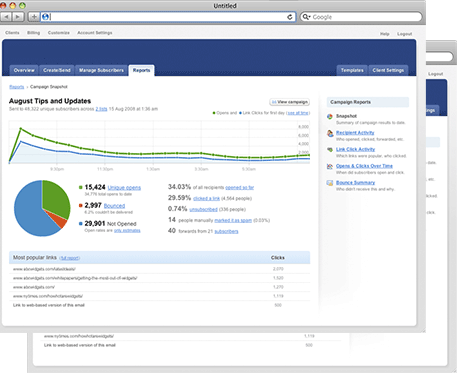Screen dimensions: 457x373
Task: Click inside the browser address field
Action: [168, 17]
